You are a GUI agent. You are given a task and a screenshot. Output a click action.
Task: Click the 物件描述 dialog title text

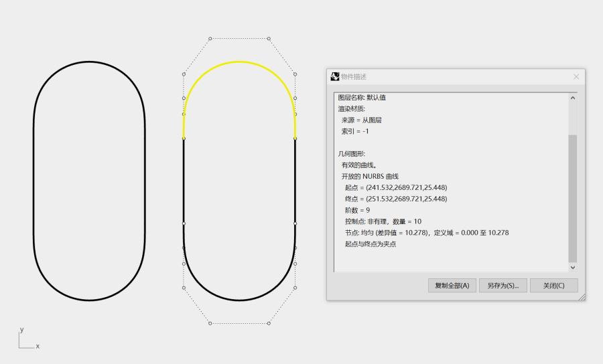point(354,77)
